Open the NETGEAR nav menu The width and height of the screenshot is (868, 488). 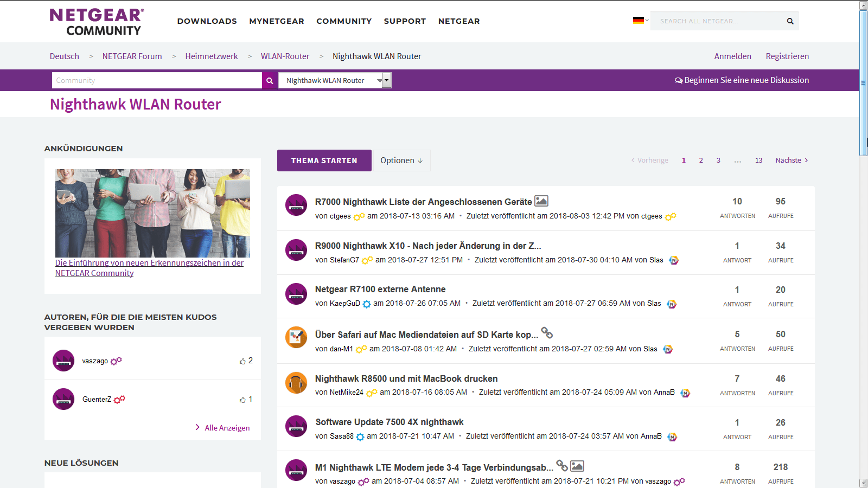click(x=459, y=21)
